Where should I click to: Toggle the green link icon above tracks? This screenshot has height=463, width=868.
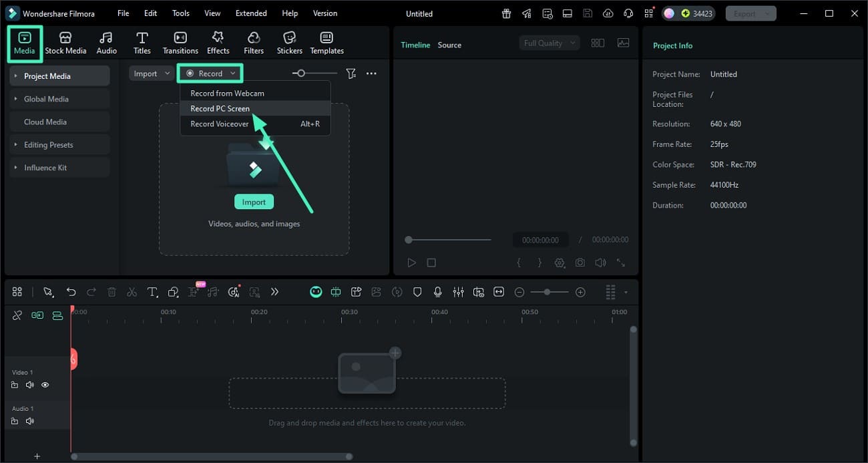click(37, 315)
